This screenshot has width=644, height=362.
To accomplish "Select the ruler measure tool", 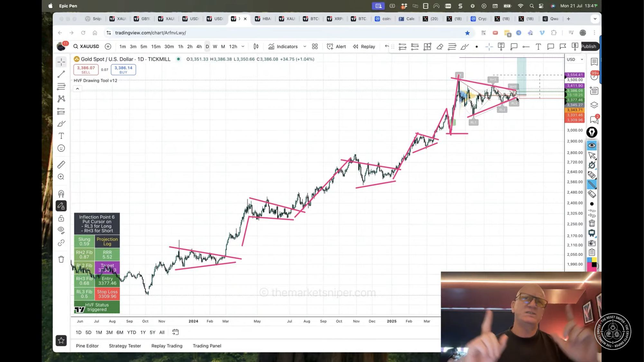I will point(61,164).
